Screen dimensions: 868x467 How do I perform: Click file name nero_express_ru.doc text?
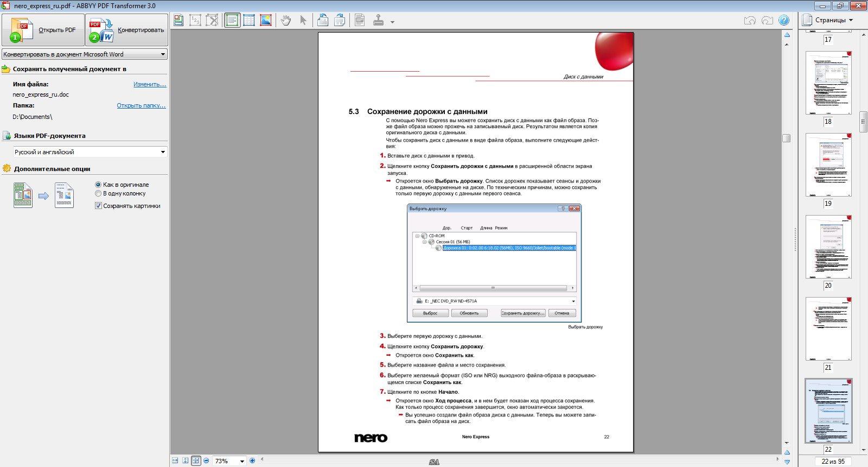[41, 94]
